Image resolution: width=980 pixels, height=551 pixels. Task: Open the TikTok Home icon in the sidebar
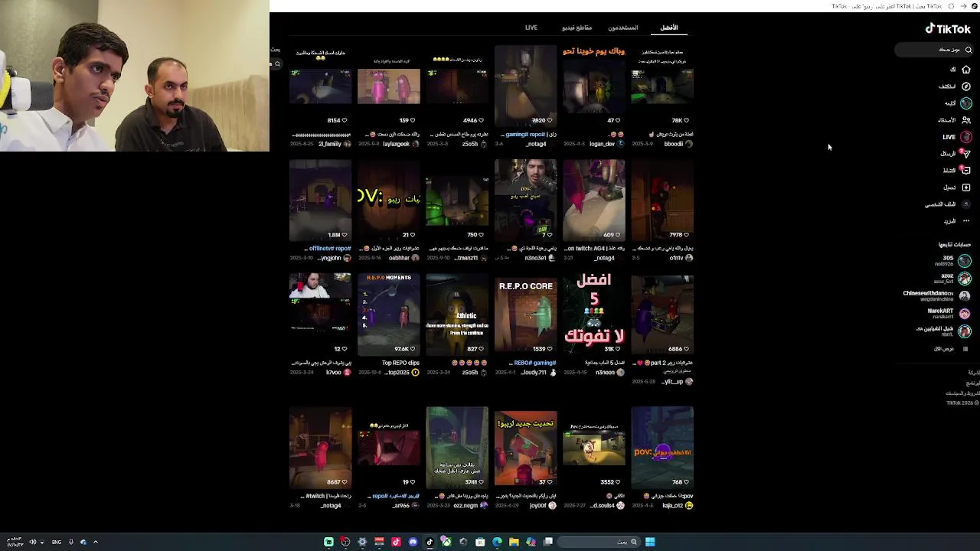tap(966, 70)
